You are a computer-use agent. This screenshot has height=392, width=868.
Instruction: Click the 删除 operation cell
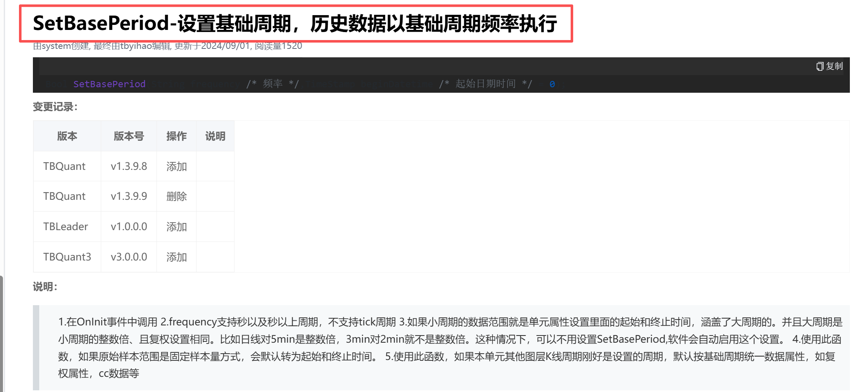click(x=176, y=196)
